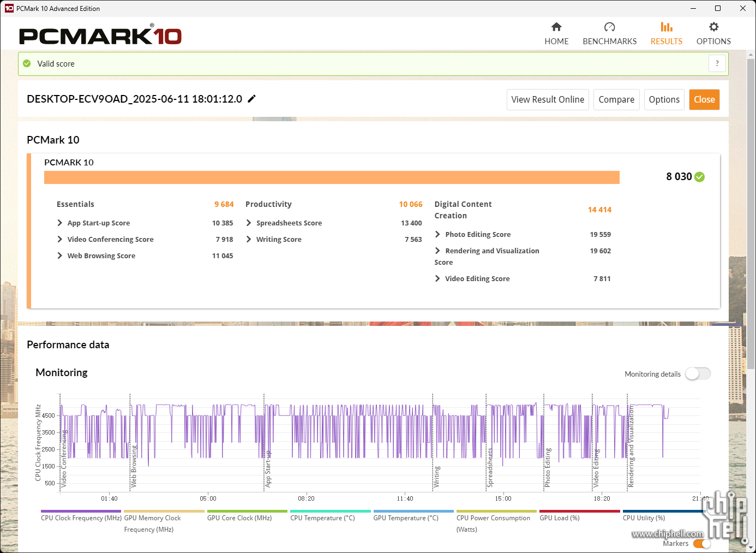Click the Writing marker in chart
This screenshot has width=756, height=553.
436,477
